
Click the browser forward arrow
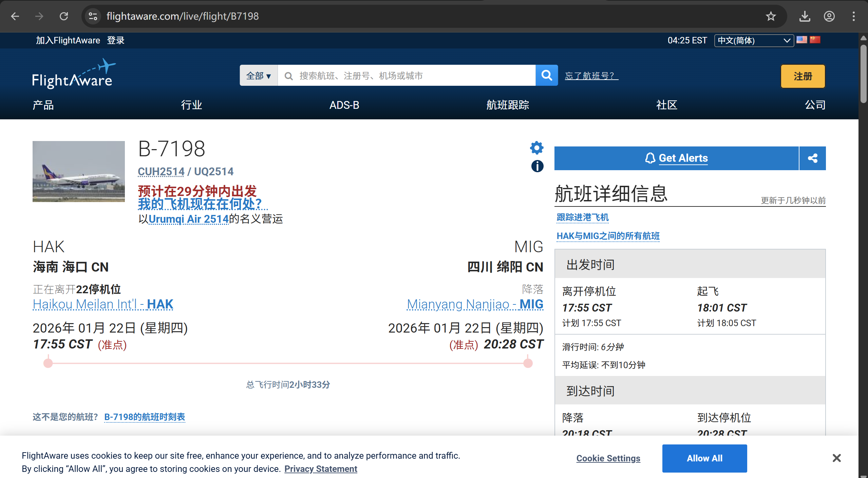(x=39, y=16)
